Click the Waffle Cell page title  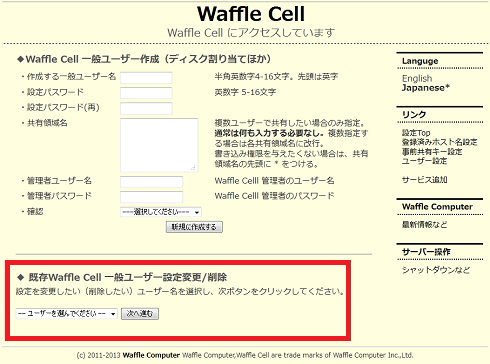coord(251,14)
